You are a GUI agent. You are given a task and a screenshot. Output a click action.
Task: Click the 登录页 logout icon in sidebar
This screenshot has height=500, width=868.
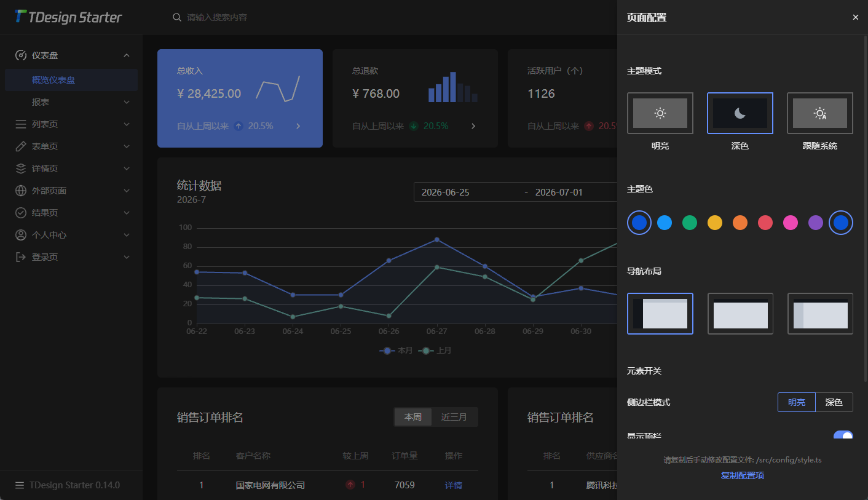tap(21, 257)
